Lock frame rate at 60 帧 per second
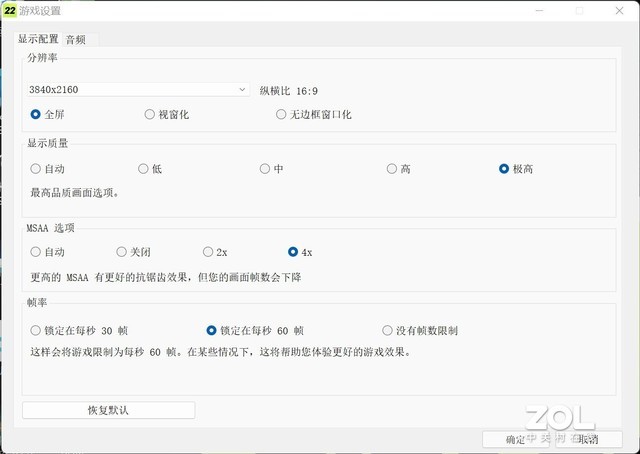The width and height of the screenshot is (640, 454). (255, 330)
